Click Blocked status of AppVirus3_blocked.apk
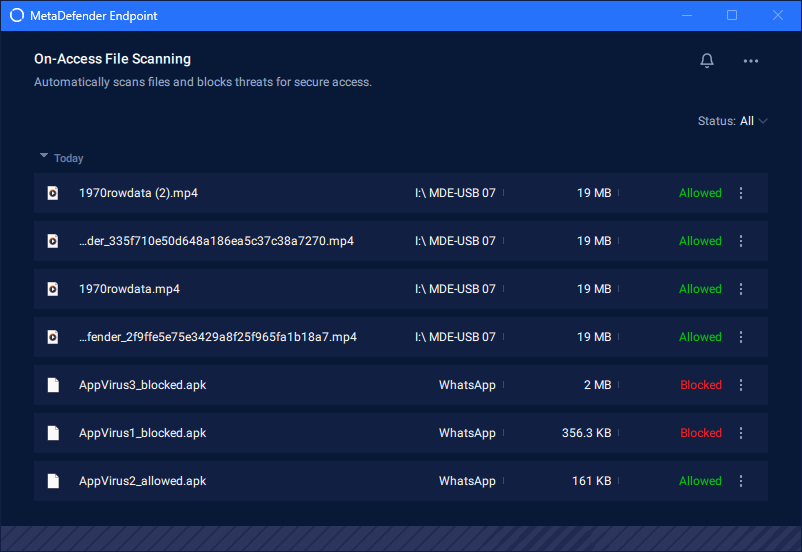The image size is (802, 552). tap(701, 385)
